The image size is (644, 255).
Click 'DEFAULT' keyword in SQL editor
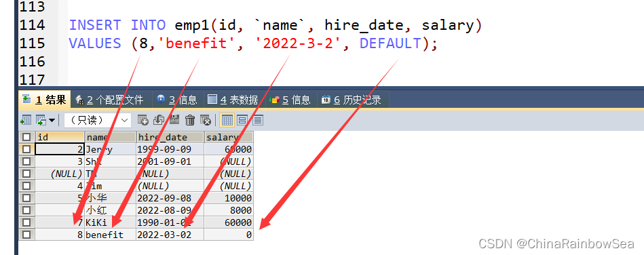click(x=391, y=43)
